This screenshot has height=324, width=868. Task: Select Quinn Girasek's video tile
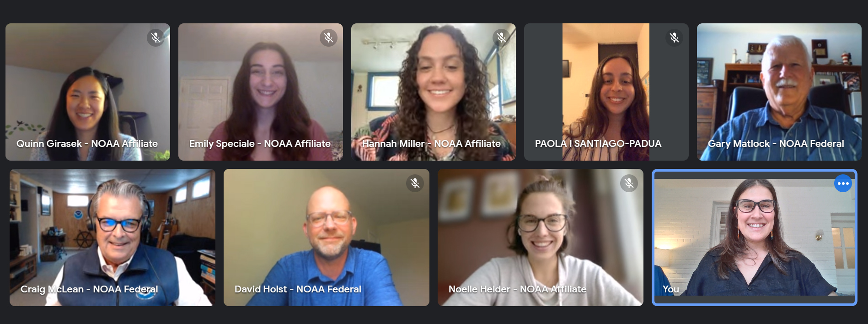pyautogui.click(x=88, y=92)
